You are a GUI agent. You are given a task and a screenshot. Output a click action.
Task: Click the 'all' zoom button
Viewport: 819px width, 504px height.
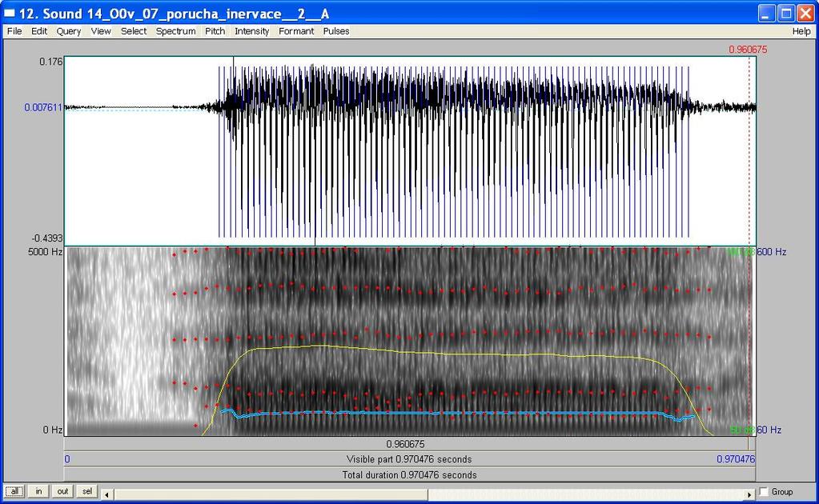pyautogui.click(x=14, y=491)
